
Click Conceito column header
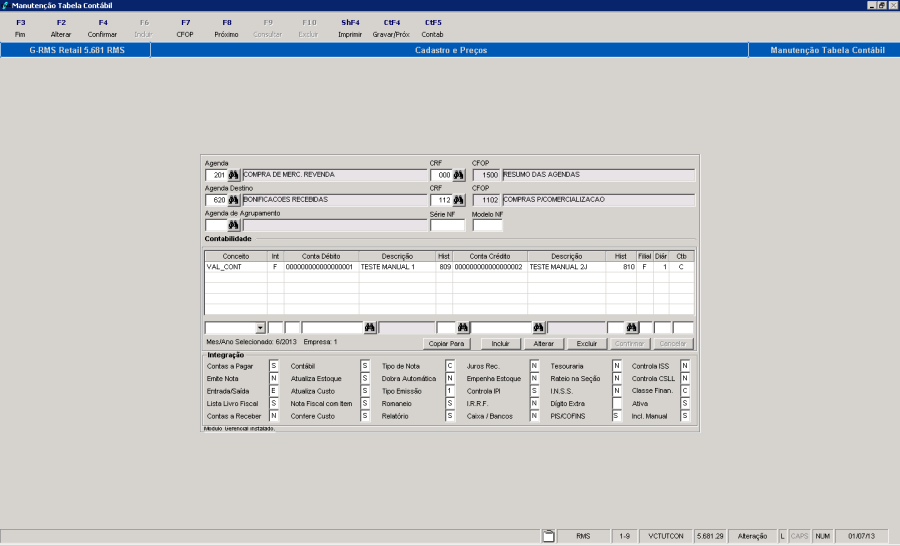[x=236, y=256]
